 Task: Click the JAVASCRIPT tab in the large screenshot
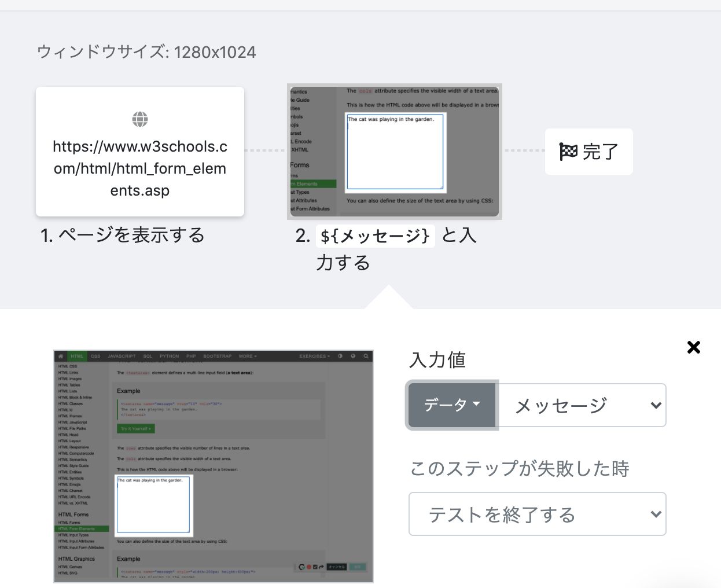click(122, 357)
